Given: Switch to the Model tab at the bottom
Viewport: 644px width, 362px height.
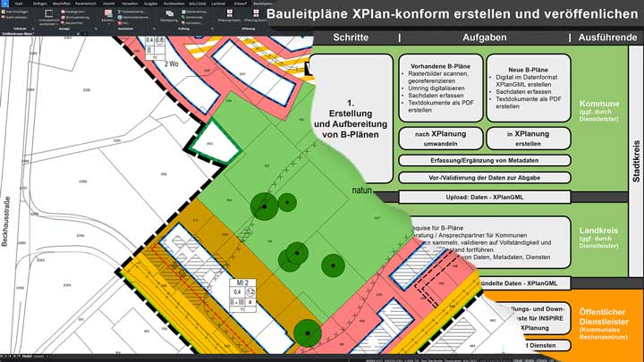Looking at the screenshot, I should click(27, 357).
